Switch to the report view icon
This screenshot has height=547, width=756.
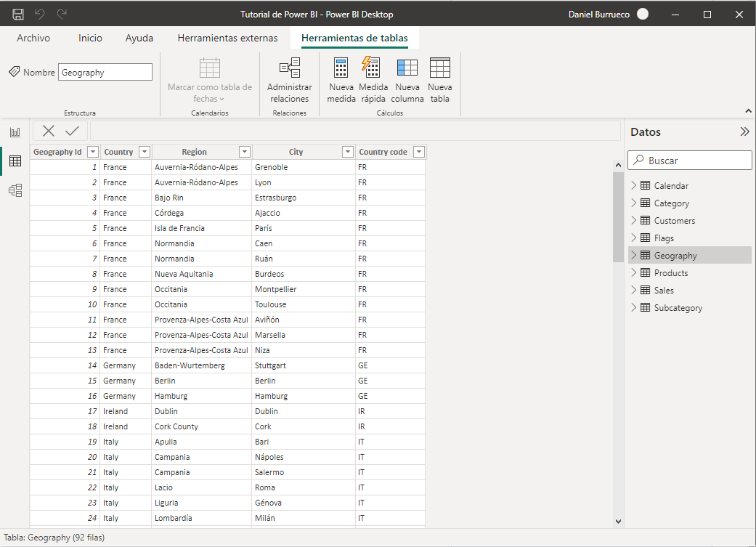(15, 132)
